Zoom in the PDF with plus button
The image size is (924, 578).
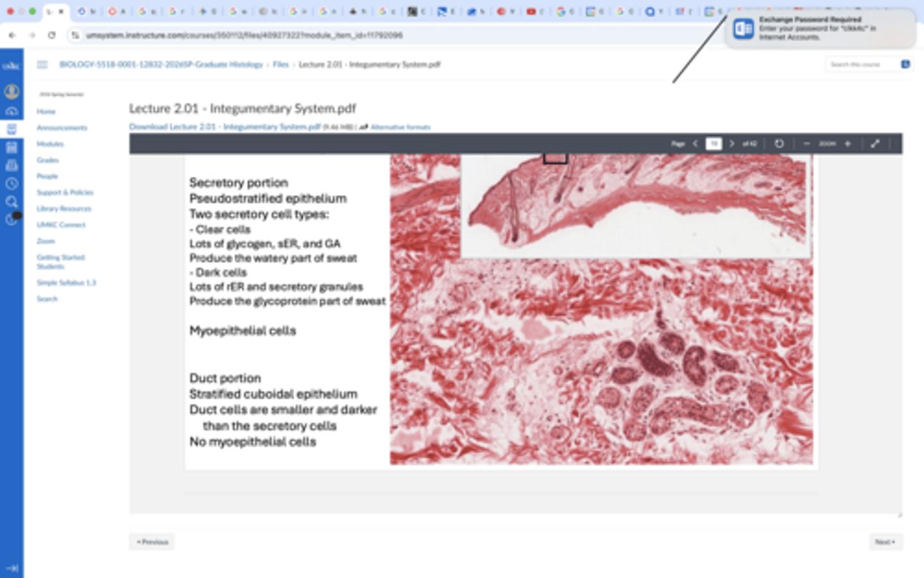(x=848, y=144)
